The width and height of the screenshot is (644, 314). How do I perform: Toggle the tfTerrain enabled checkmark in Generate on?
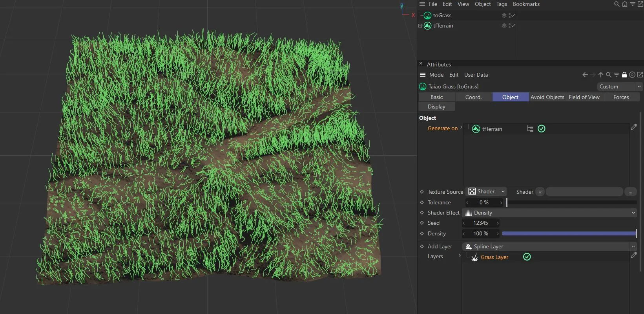542,129
